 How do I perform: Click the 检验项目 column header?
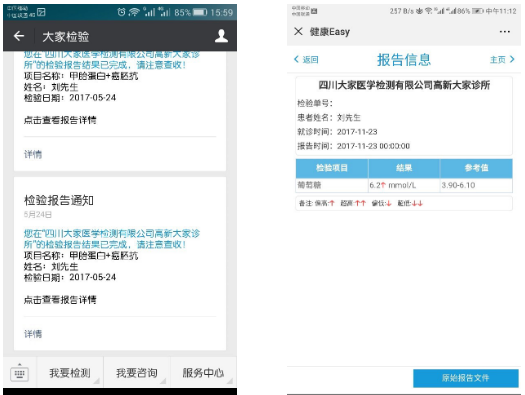click(332, 168)
